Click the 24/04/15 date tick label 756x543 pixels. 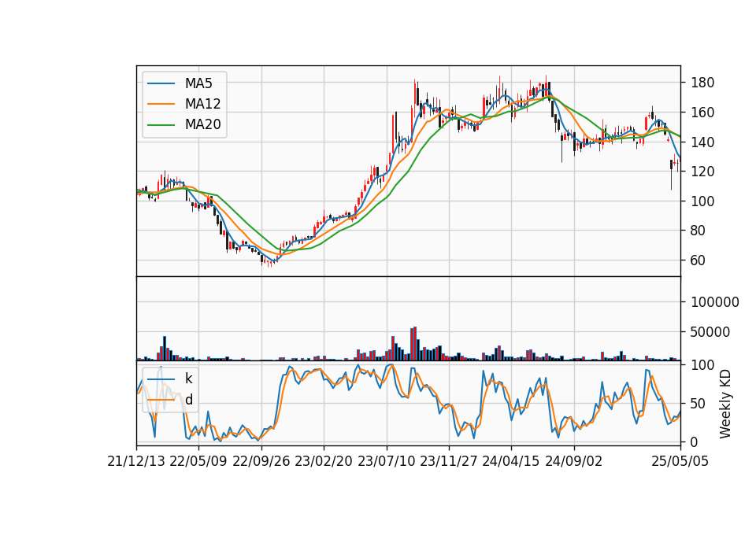[511, 461]
